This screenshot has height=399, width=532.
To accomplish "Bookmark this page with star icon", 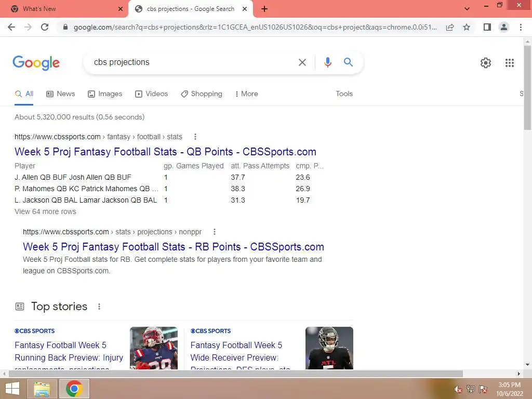I will 467,27.
